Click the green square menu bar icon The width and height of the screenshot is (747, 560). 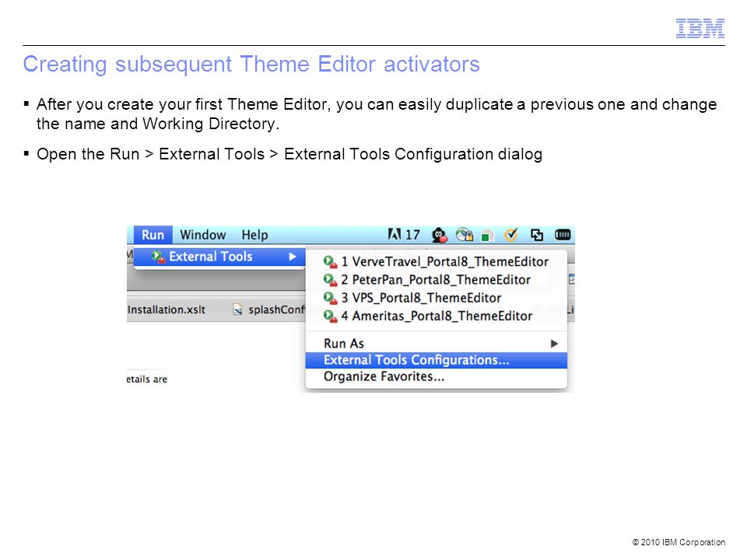[x=487, y=236]
